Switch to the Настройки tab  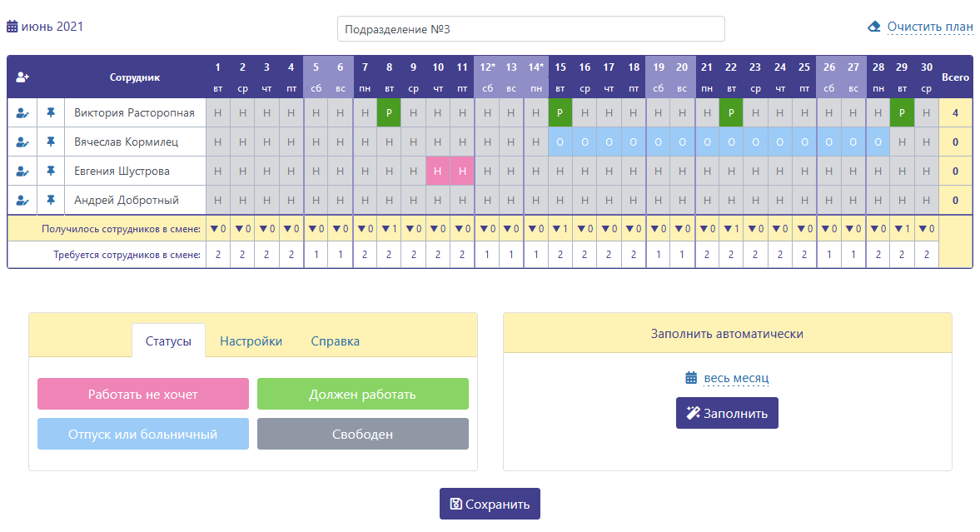pyautogui.click(x=251, y=341)
